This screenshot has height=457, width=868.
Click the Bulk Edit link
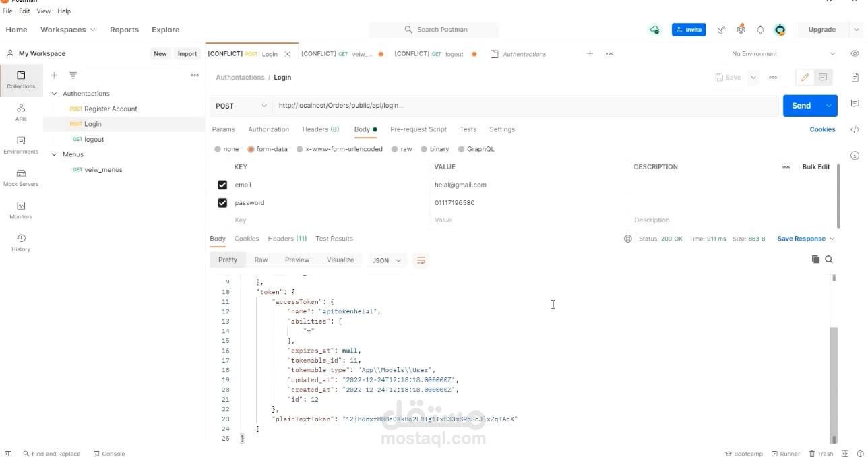[815, 167]
